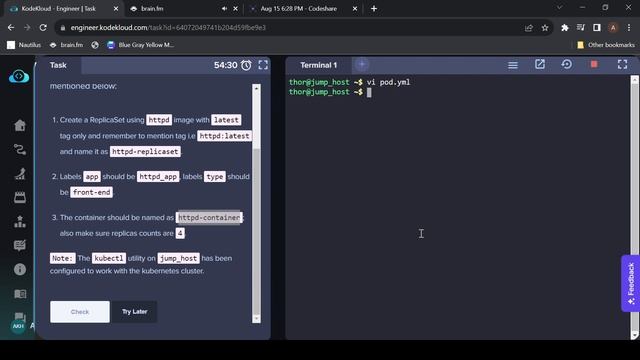640x360 pixels.
Task: Open the media control playlist icon
Action: click(581, 28)
